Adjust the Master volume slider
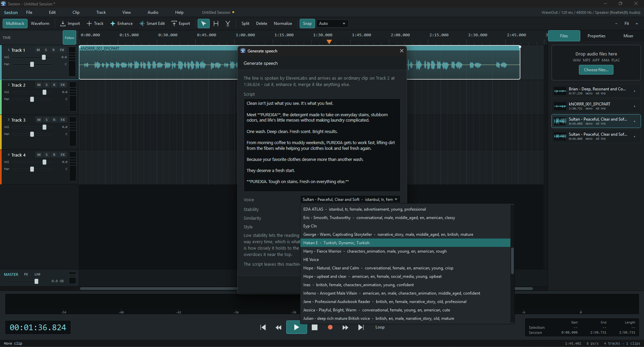The height and width of the screenshot is (347, 644). click(24, 281)
